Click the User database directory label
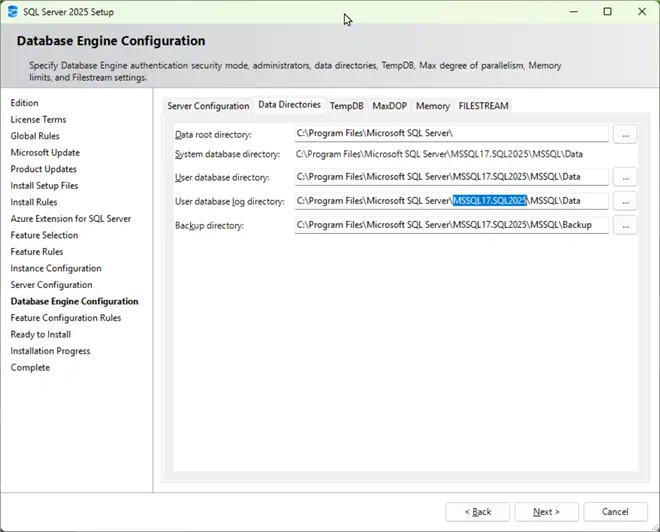 (x=222, y=178)
